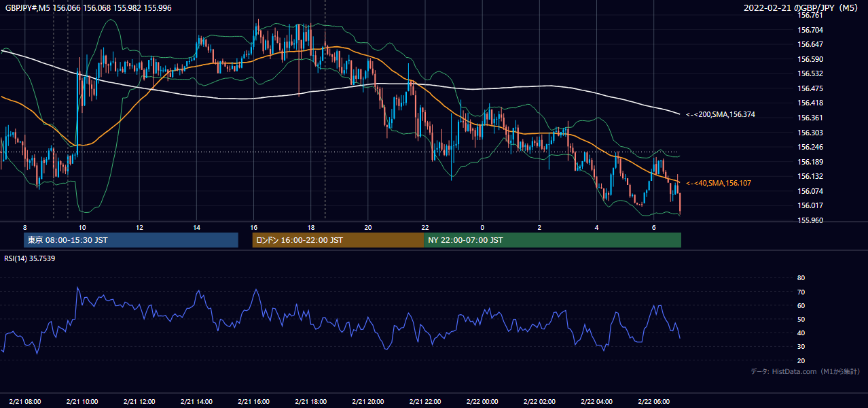The image size is (868, 408).
Task: Click the bottom date label 2/21 20:00
Action: pos(367,401)
